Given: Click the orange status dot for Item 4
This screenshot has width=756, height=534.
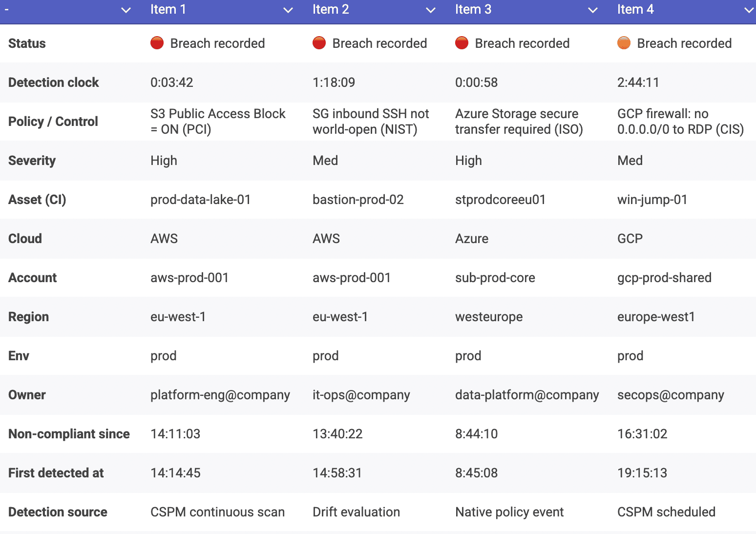Looking at the screenshot, I should [x=624, y=43].
